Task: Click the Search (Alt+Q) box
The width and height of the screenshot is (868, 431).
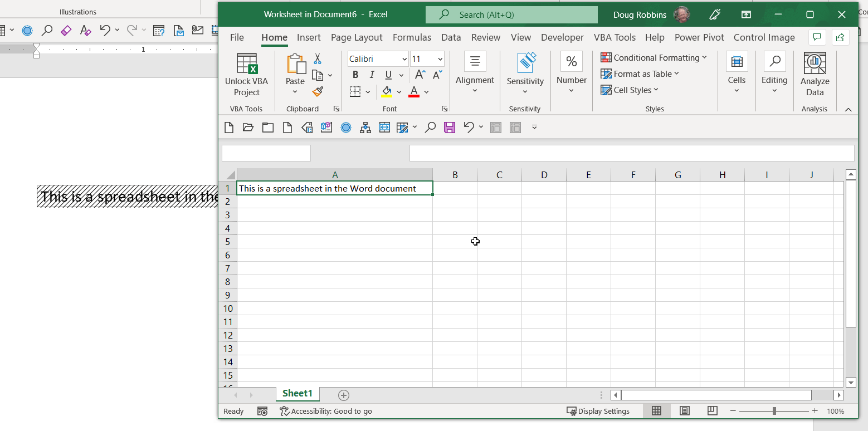Action: (x=511, y=15)
